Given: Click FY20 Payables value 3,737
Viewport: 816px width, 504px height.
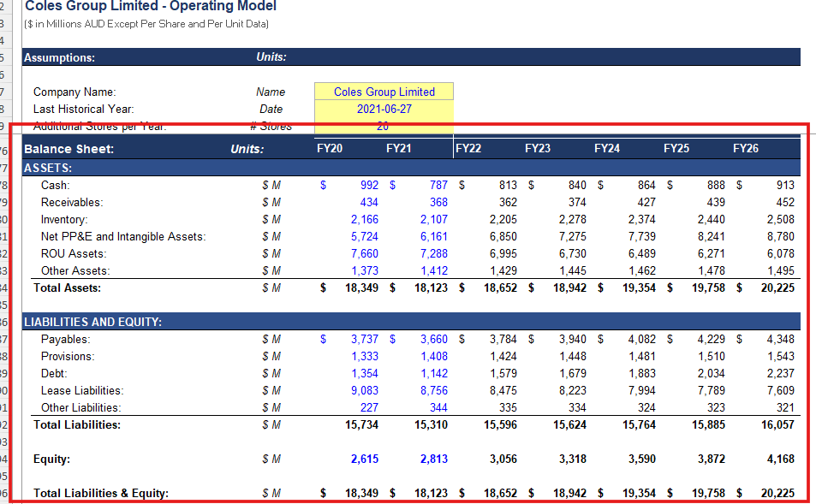Looking at the screenshot, I should coord(364,339).
